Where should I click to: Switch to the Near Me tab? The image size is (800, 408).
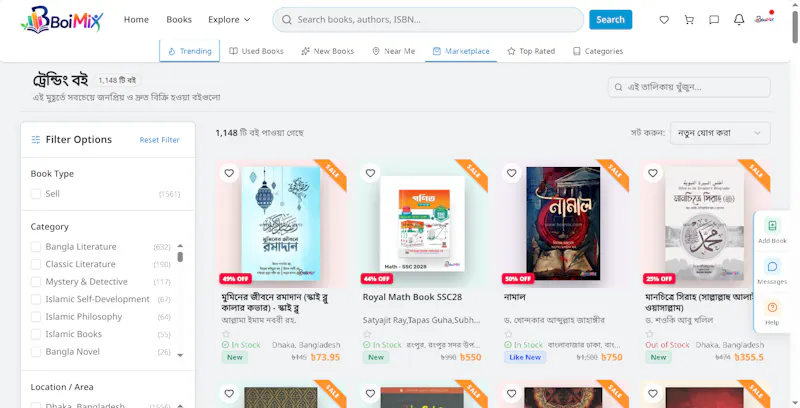[x=393, y=51]
